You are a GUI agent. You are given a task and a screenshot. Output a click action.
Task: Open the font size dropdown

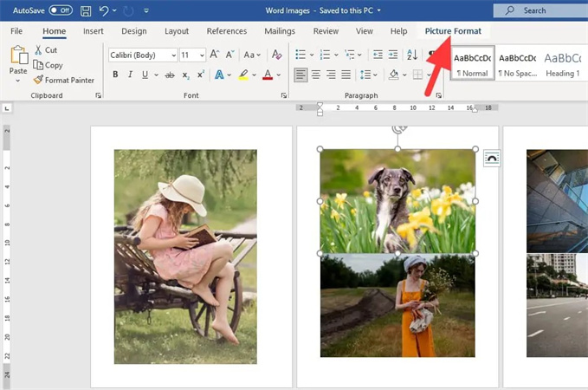[x=202, y=55]
